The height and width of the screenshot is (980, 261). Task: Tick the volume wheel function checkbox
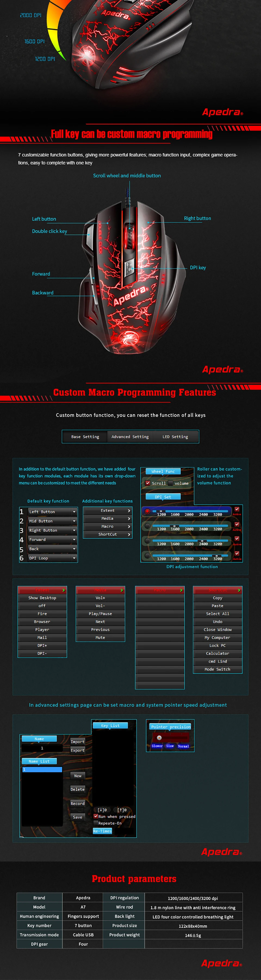click(x=170, y=483)
